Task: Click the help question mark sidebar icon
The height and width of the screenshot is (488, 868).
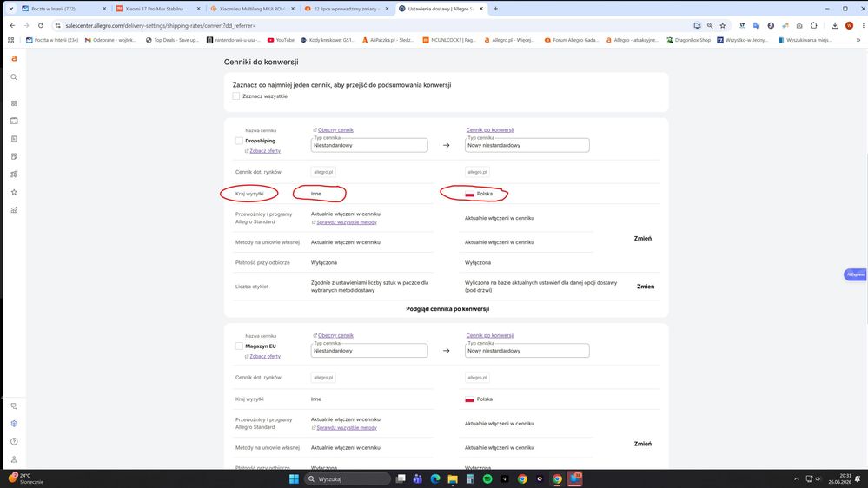Action: click(14, 441)
